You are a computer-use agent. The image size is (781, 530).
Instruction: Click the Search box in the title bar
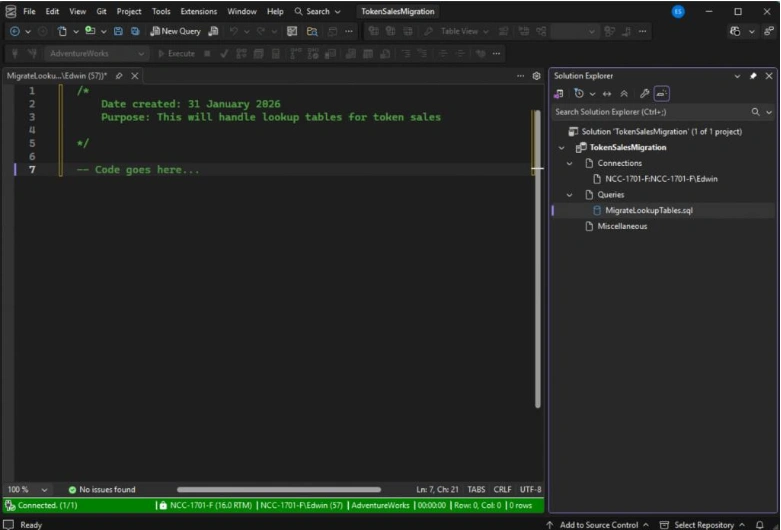(317, 11)
